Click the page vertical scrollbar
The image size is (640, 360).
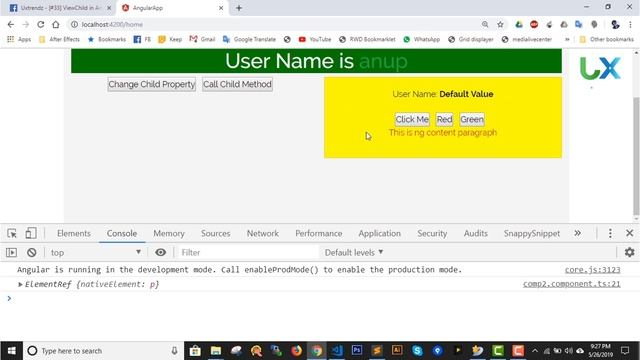636,157
